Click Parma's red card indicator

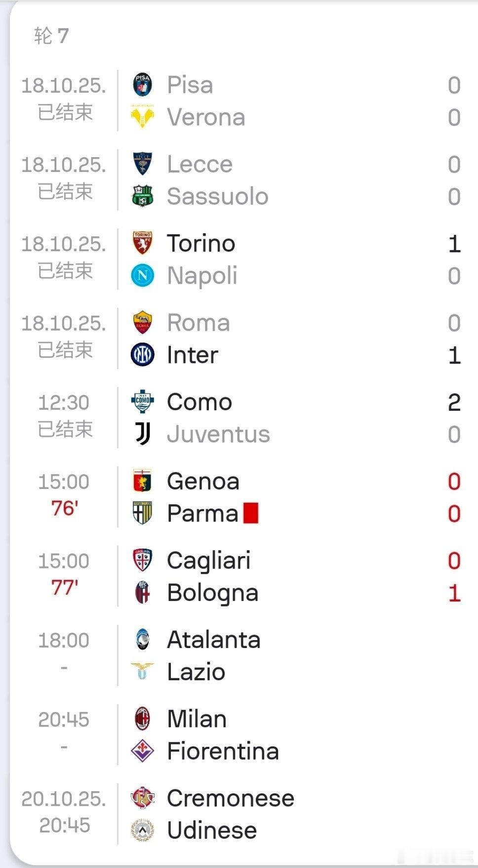pyautogui.click(x=251, y=513)
